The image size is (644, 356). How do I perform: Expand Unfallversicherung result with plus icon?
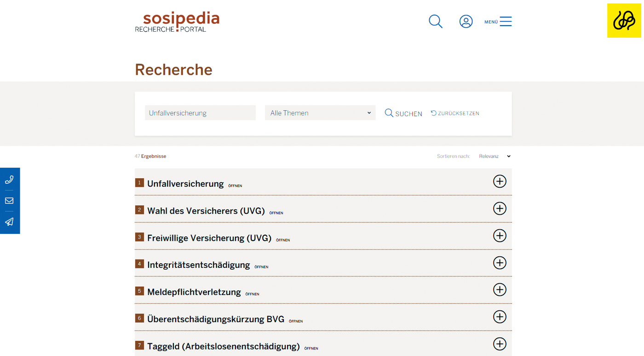point(500,181)
